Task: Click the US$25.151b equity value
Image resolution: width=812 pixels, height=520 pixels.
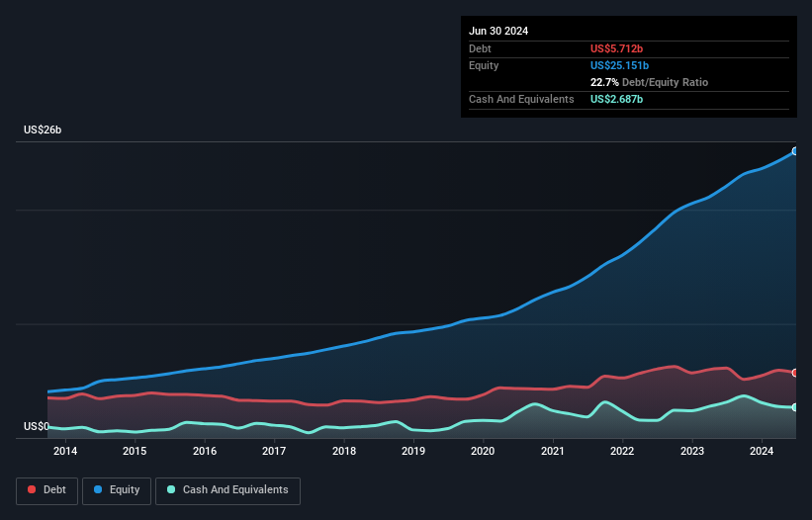Action: point(619,65)
